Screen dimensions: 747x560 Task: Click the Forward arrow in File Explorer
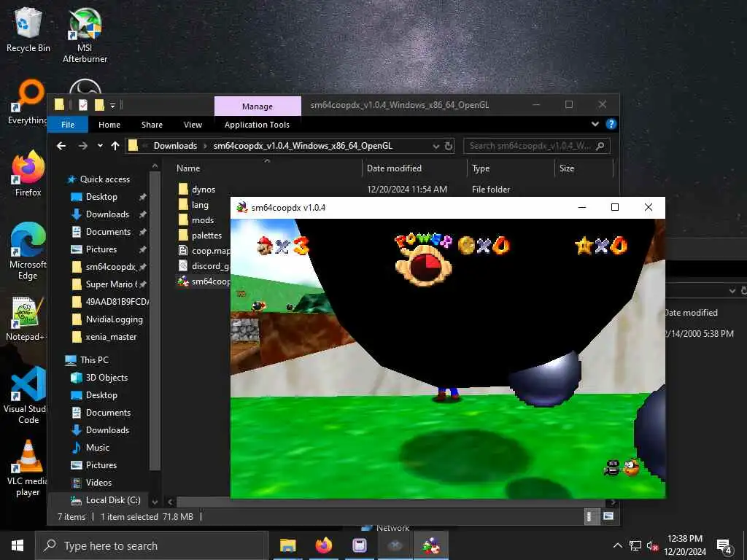click(x=83, y=146)
